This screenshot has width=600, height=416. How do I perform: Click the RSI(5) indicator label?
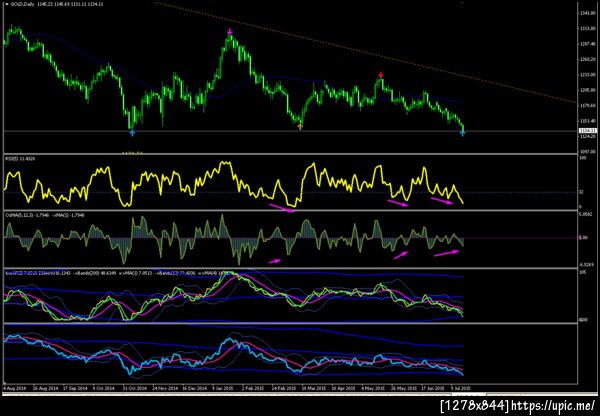pos(12,158)
